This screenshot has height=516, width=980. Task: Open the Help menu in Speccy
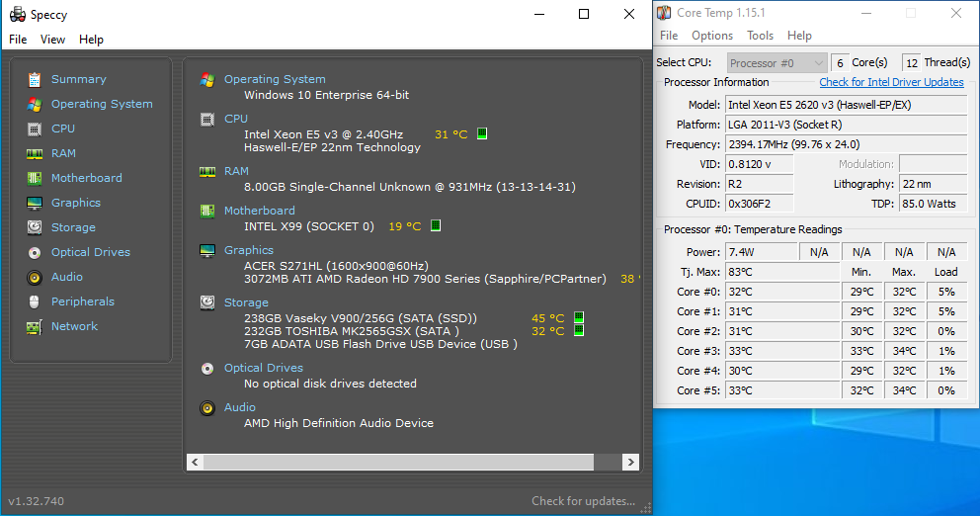91,40
